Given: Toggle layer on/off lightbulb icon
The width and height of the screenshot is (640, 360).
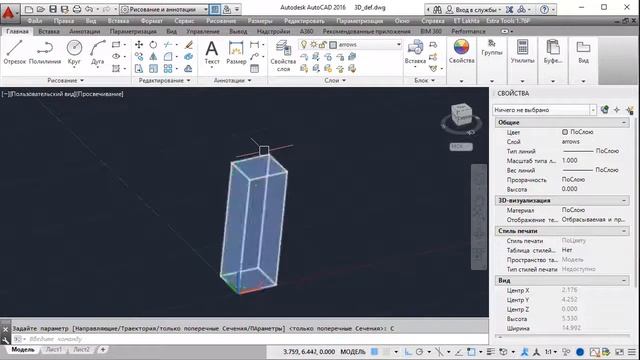Looking at the screenshot, I should 304,44.
